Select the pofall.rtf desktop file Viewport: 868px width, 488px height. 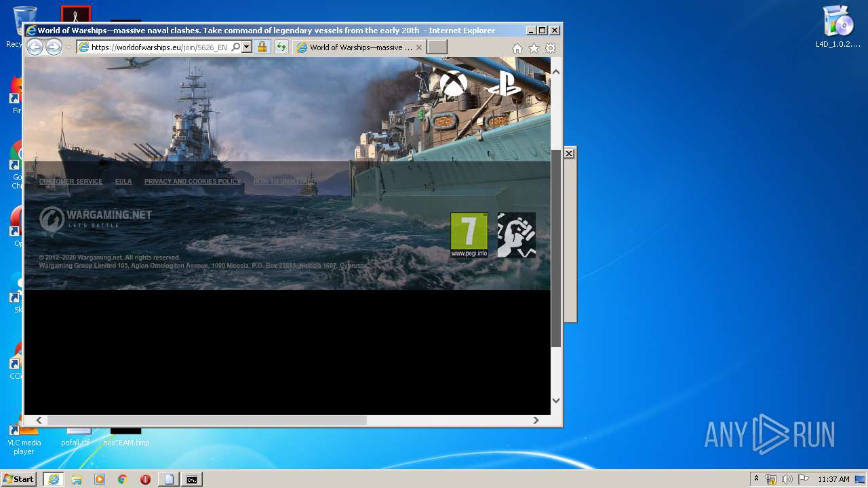(x=75, y=436)
